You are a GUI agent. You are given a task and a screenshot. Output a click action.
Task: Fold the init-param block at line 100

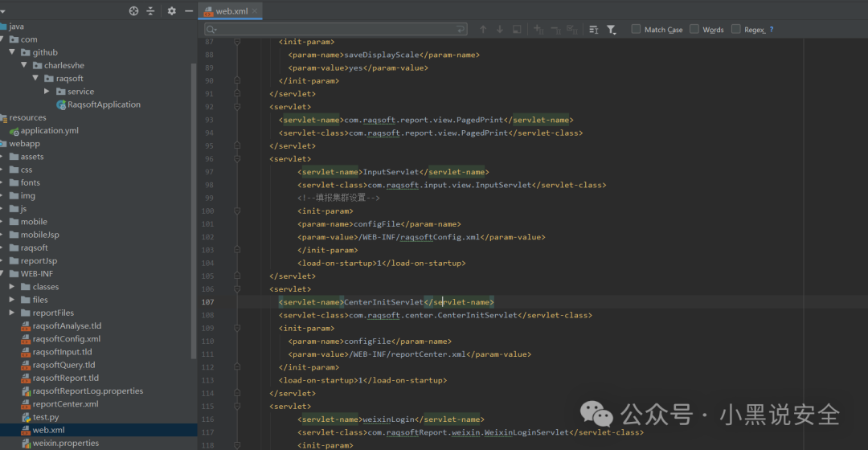pos(237,211)
